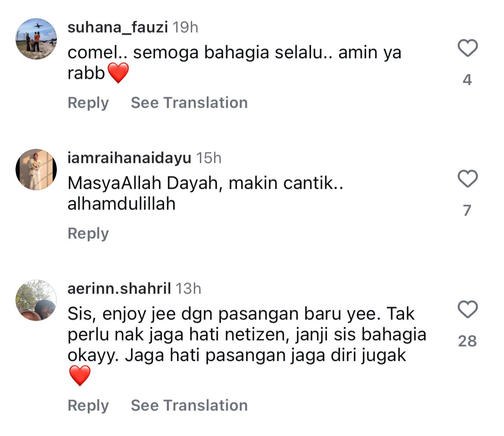This screenshot has height=436, width=504.
Task: Like iamraihanaidayu's comment with the heart
Action: (467, 179)
